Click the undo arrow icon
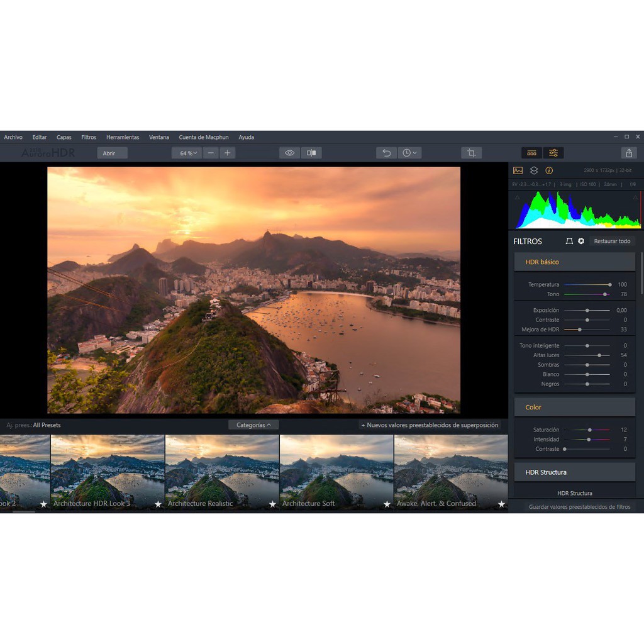Viewport: 644px width, 644px height. coord(386,153)
